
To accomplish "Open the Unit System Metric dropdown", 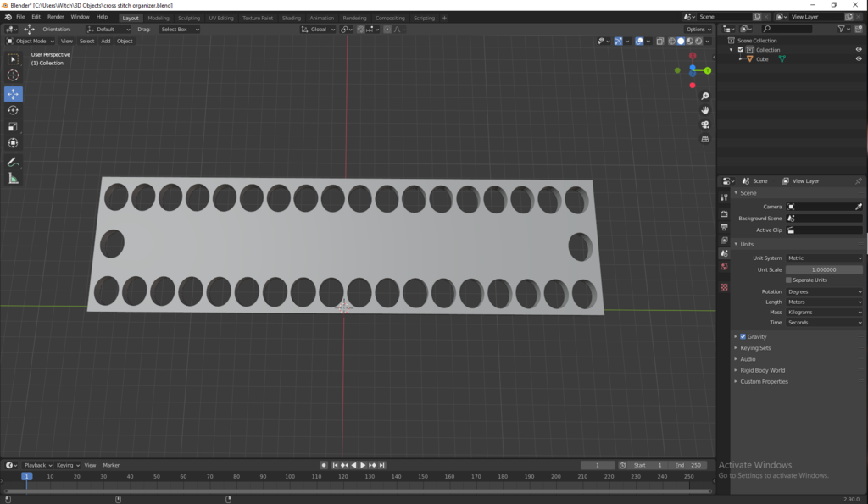I will (x=824, y=258).
